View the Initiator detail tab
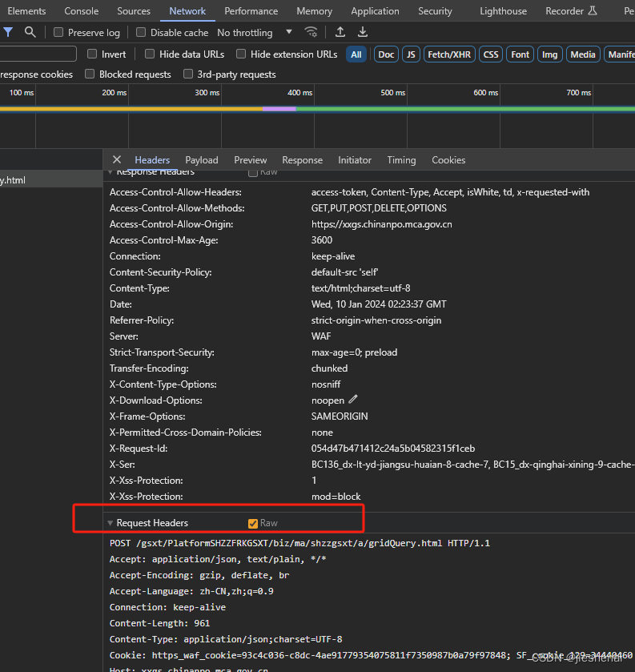 pyautogui.click(x=355, y=160)
